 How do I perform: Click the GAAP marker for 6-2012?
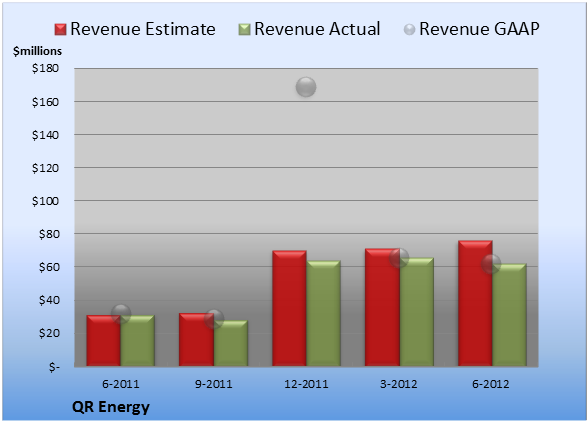click(491, 264)
